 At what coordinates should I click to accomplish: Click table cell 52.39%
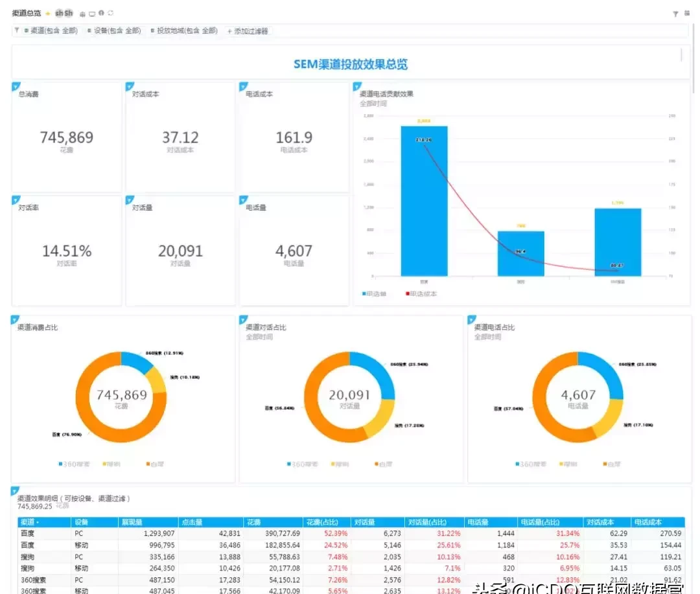pos(336,533)
